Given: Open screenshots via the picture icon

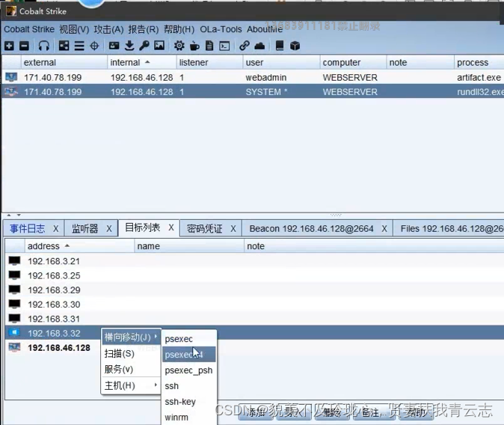Looking at the screenshot, I should point(159,46).
